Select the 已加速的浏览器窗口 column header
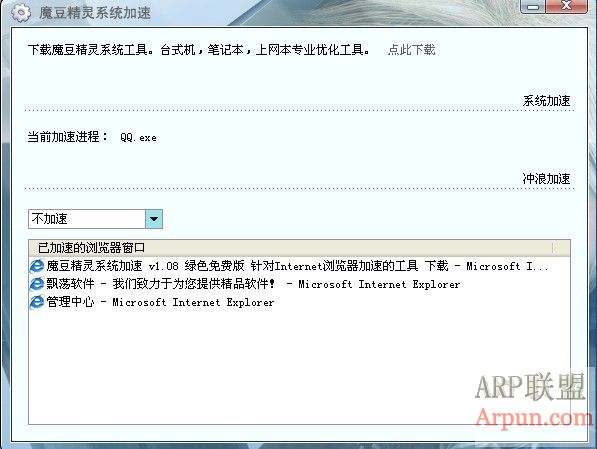The width and height of the screenshot is (597, 449). pos(291,248)
